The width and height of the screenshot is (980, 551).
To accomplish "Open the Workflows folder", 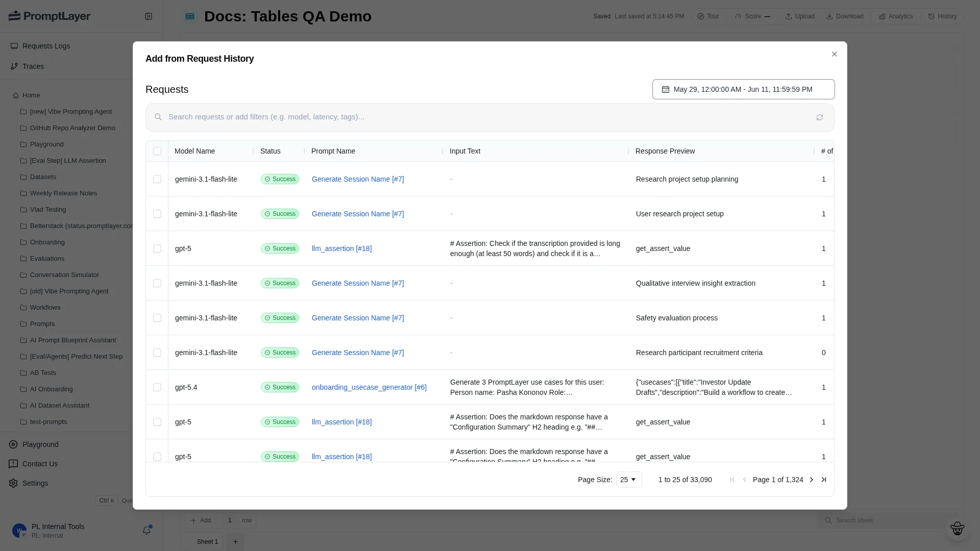I will tap(45, 308).
